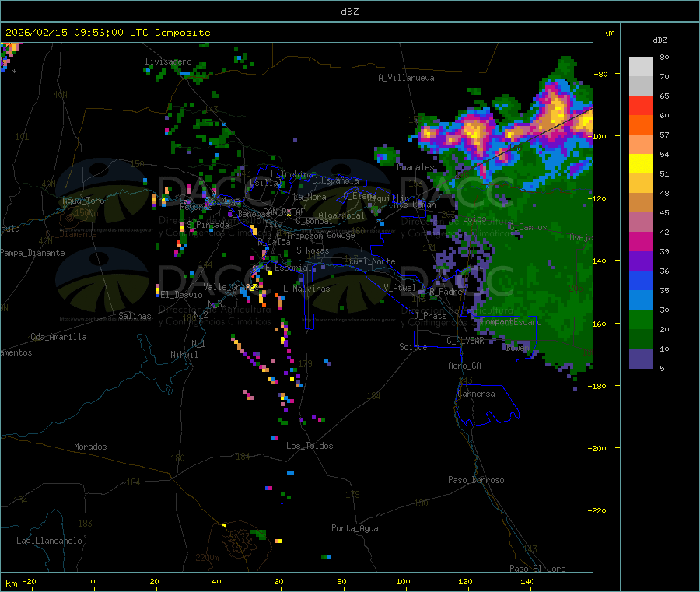
Task: Click the J_Prats label
Action: pyautogui.click(x=430, y=316)
